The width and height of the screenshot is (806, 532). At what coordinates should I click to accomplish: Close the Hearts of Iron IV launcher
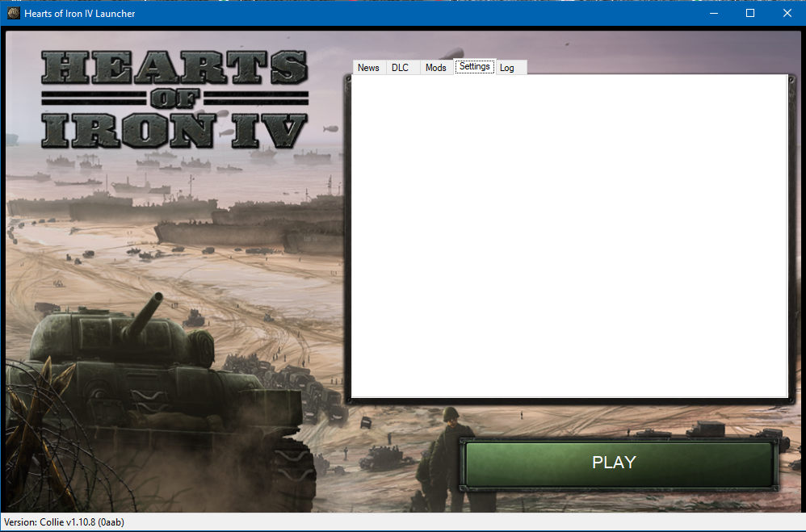coord(787,13)
